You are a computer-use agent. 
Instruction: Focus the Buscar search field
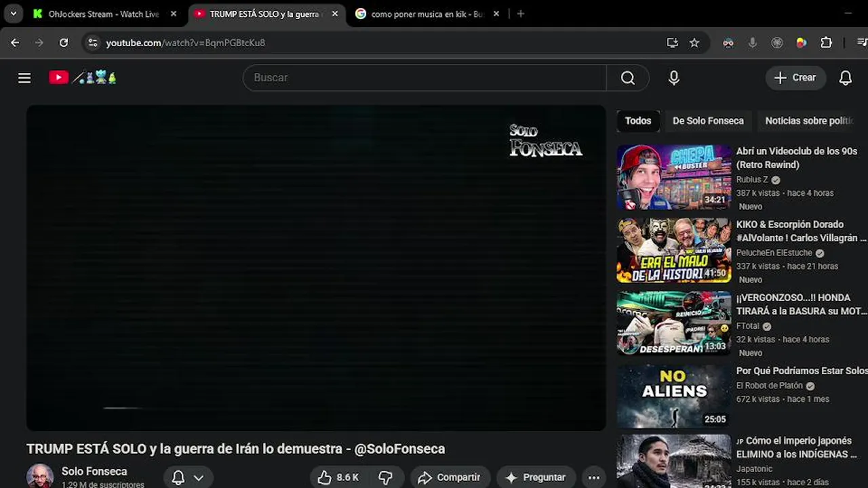pos(425,78)
